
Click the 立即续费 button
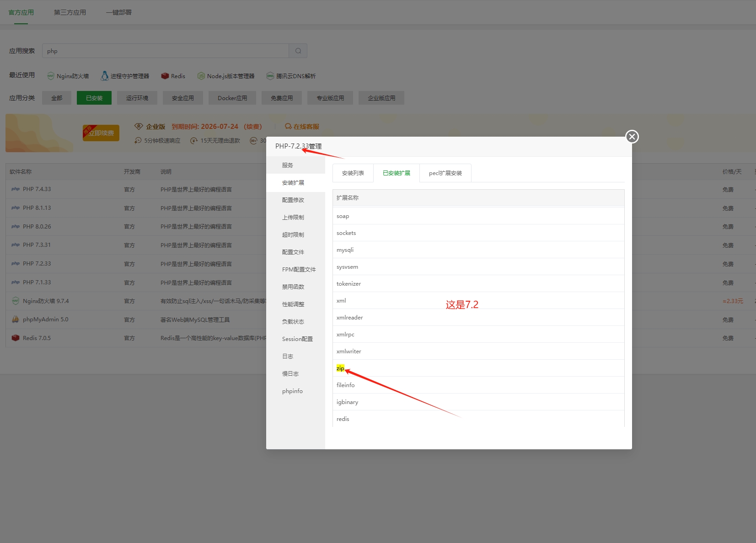click(x=101, y=133)
